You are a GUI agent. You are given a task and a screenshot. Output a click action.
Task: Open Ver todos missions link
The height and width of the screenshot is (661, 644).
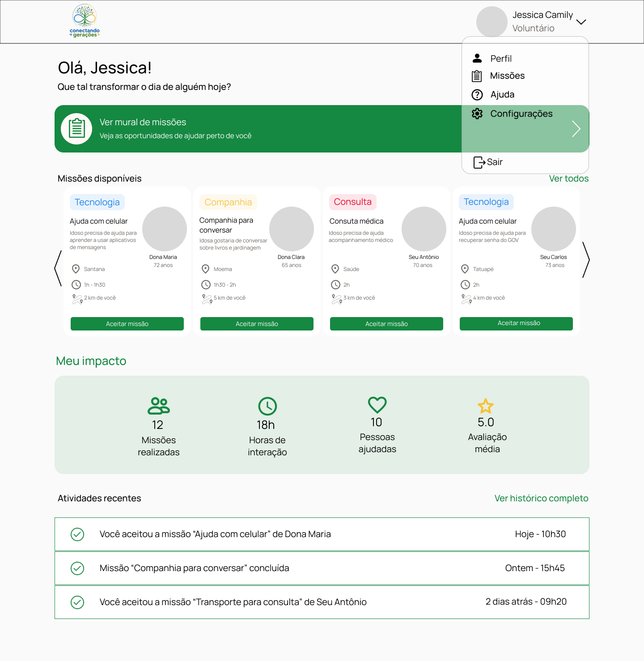pos(569,178)
